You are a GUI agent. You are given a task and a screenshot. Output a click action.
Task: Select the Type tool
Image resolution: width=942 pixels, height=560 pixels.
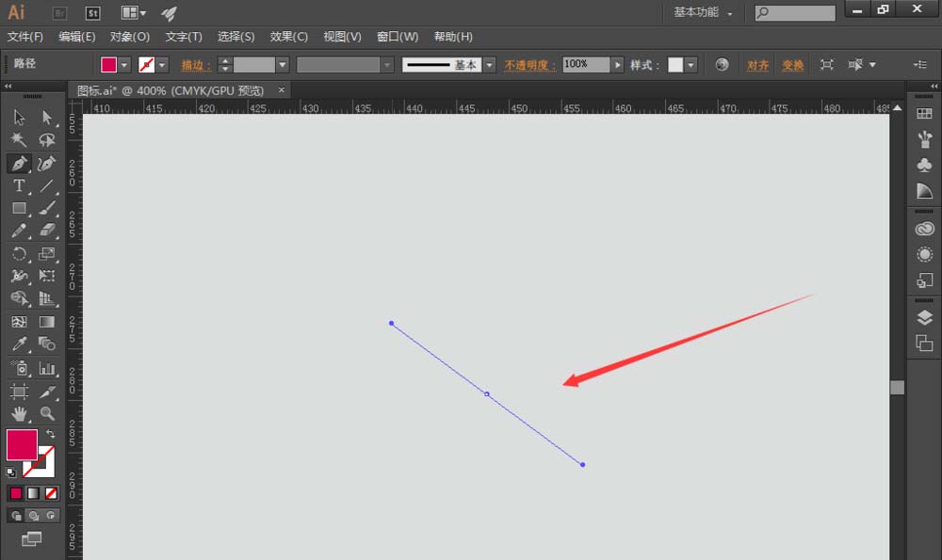[19, 185]
